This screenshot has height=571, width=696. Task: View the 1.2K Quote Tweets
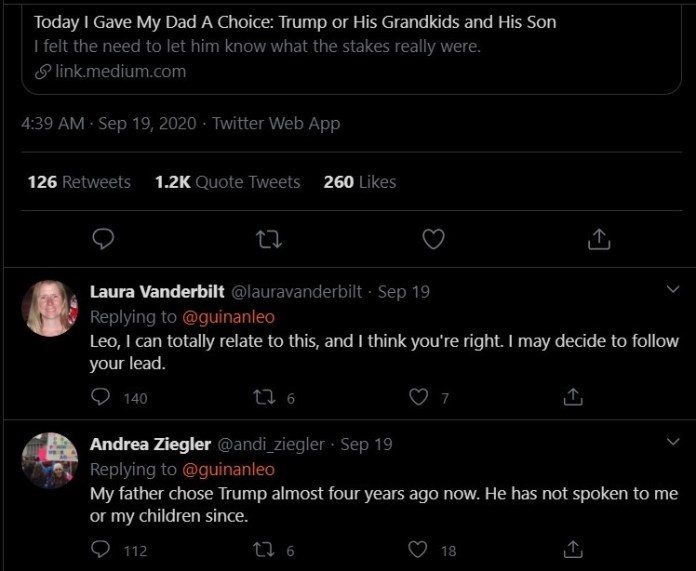point(227,182)
